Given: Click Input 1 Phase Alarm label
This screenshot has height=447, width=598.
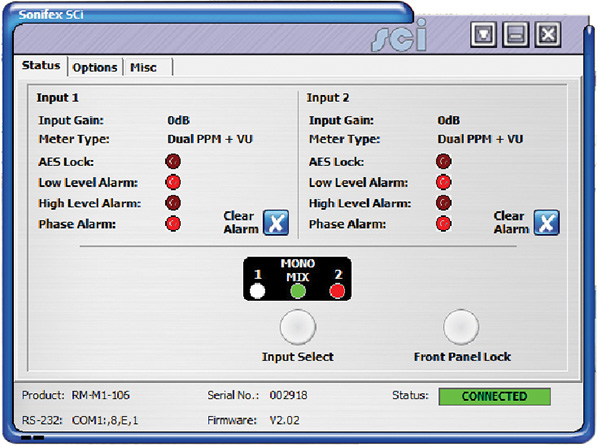Looking at the screenshot, I should point(77,224).
